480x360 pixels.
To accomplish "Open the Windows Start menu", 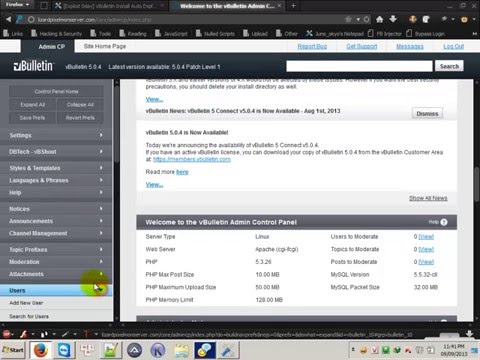I will (13, 350).
